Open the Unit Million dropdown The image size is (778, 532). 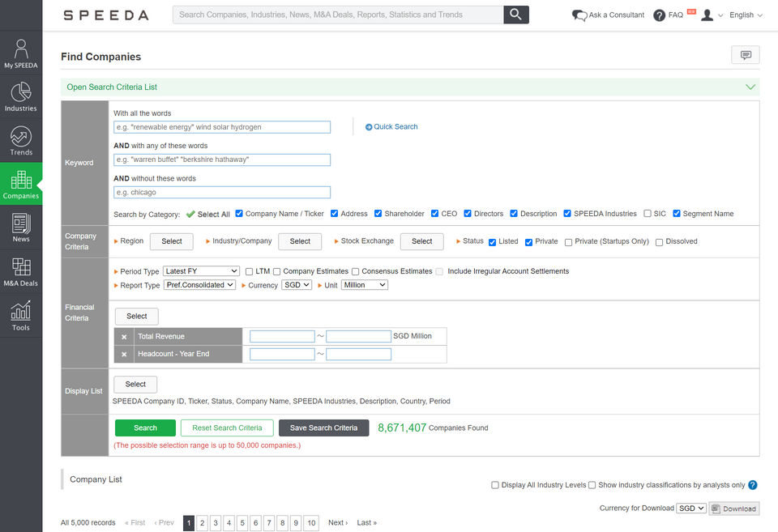point(364,285)
